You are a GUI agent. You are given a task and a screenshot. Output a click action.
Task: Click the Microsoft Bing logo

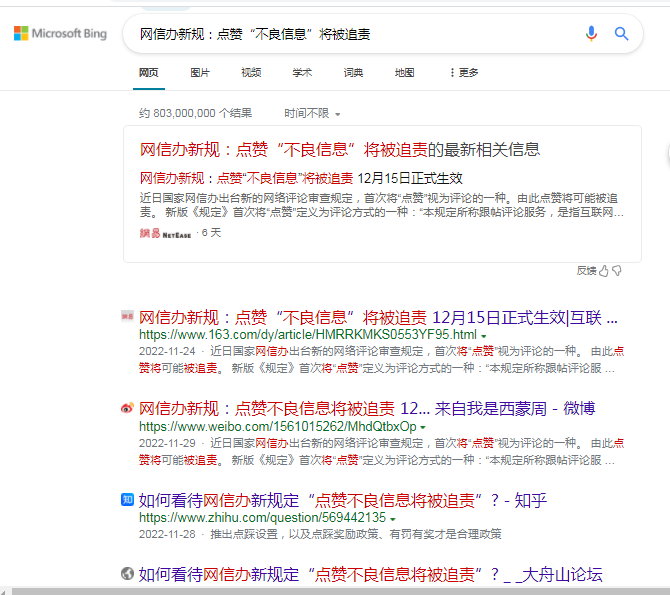(x=60, y=33)
